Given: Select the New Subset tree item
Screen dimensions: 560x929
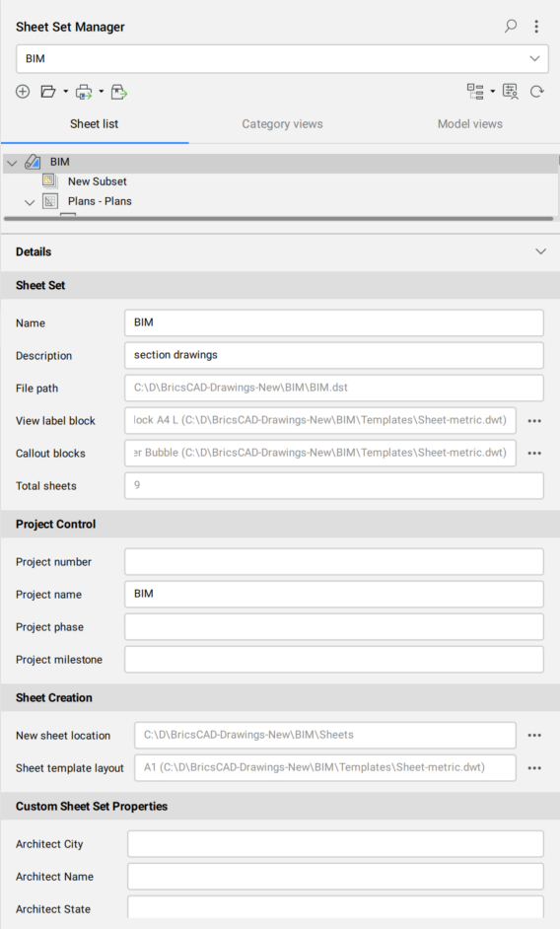Looking at the screenshot, I should point(98,181).
